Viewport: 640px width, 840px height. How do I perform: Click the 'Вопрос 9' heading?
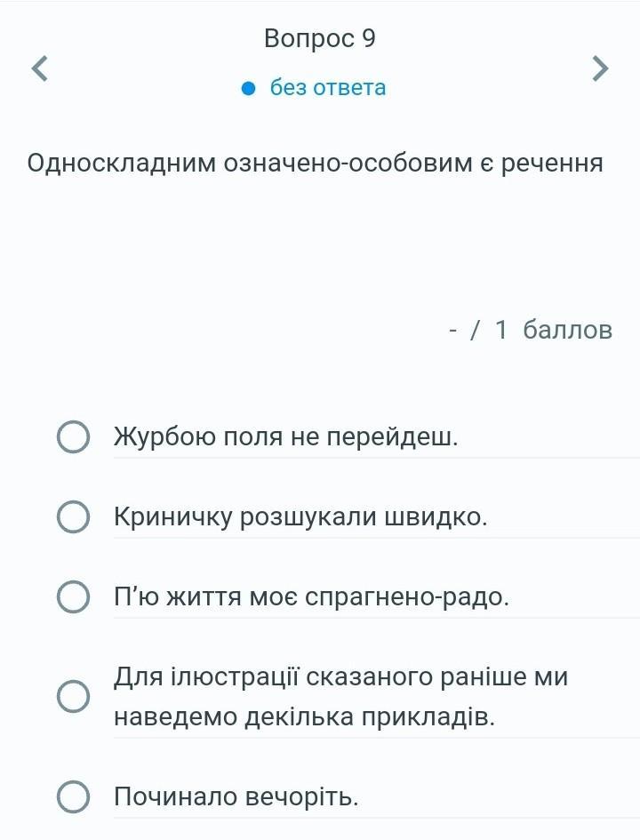[x=320, y=39]
